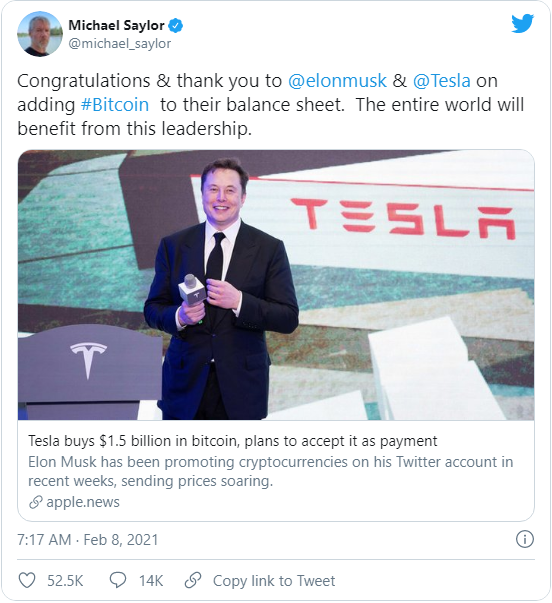This screenshot has width=552, height=603.
Task: Click the 14K replies count
Action: [151, 581]
